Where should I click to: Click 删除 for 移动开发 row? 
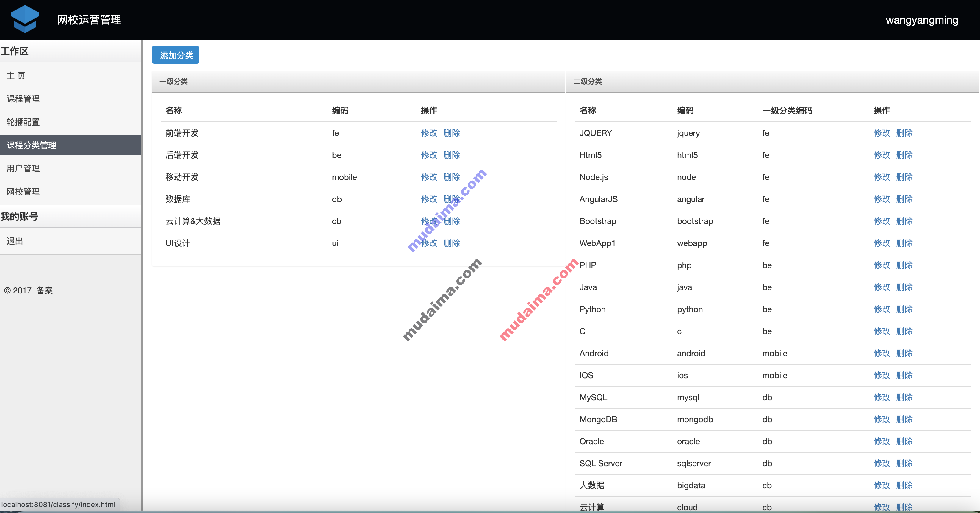[452, 177]
